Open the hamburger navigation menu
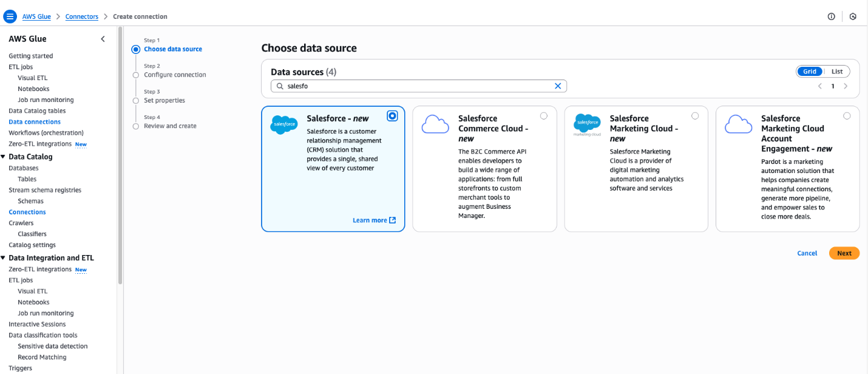The image size is (868, 374). click(x=10, y=16)
